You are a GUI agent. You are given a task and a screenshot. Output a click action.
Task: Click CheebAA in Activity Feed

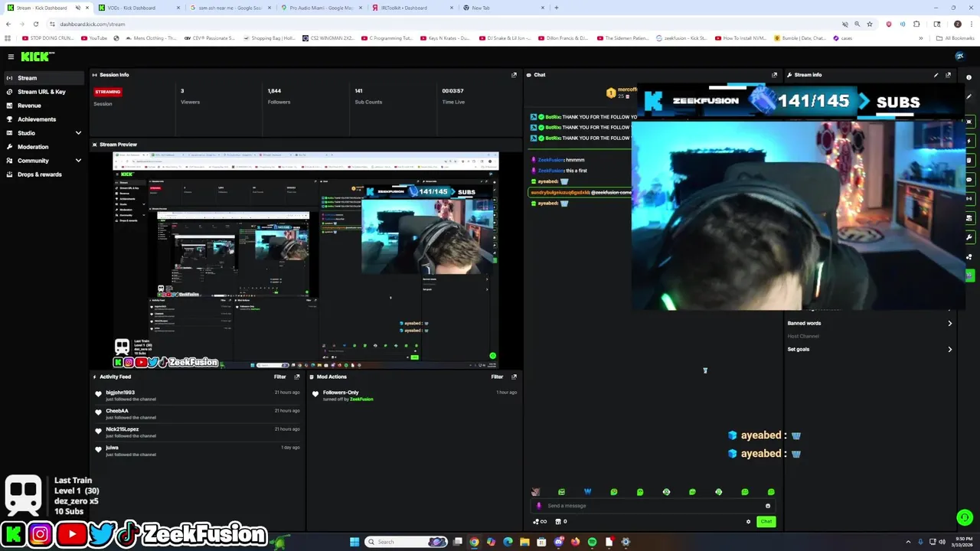point(117,411)
